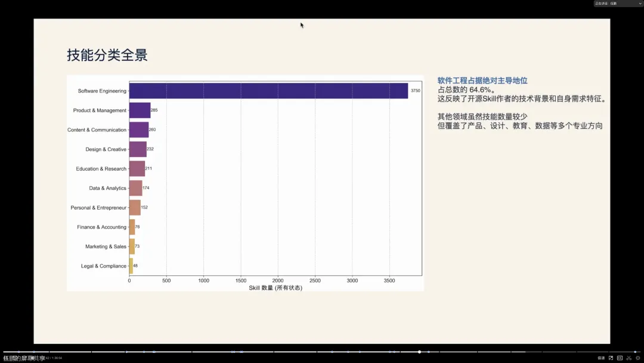
Task: Expand the current speaker dropdown chevron
Action: 640,4
